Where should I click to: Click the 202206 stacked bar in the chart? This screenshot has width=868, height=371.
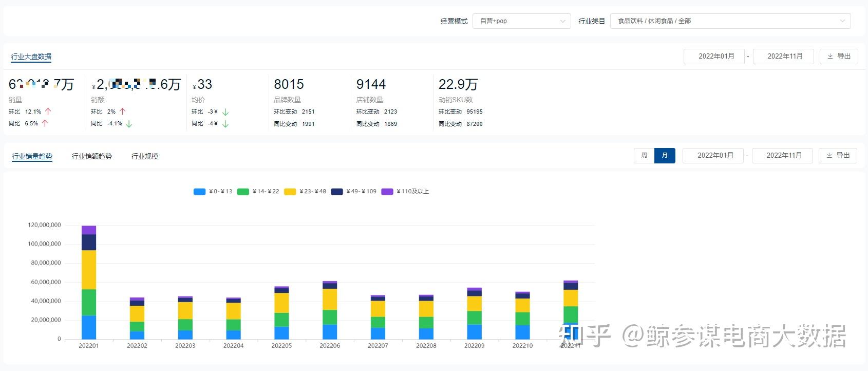(x=330, y=310)
